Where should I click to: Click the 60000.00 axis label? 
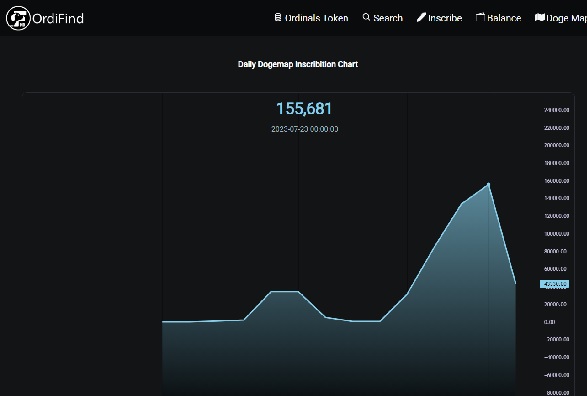tap(556, 269)
